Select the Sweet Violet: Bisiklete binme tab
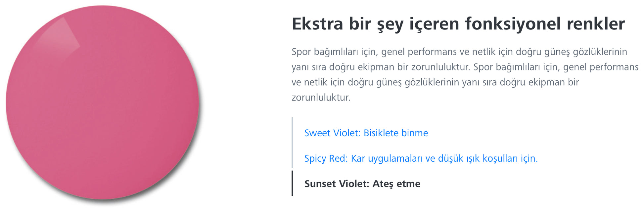 click(366, 133)
